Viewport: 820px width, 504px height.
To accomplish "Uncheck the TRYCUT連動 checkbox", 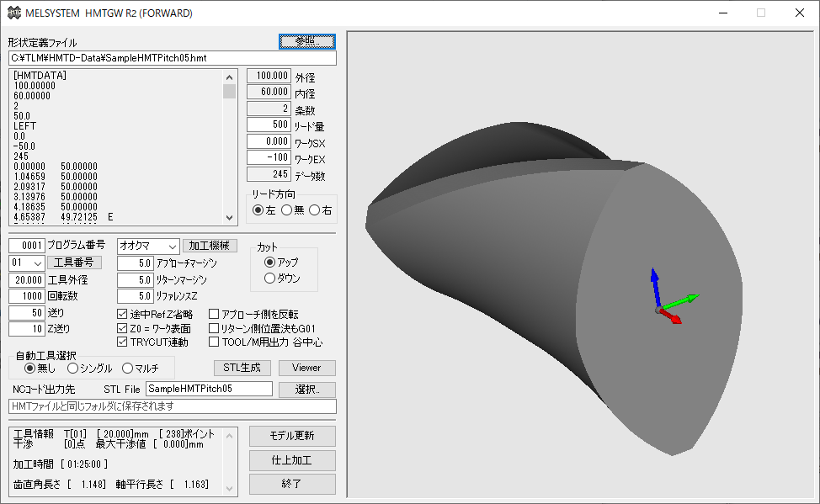I will coord(123,342).
